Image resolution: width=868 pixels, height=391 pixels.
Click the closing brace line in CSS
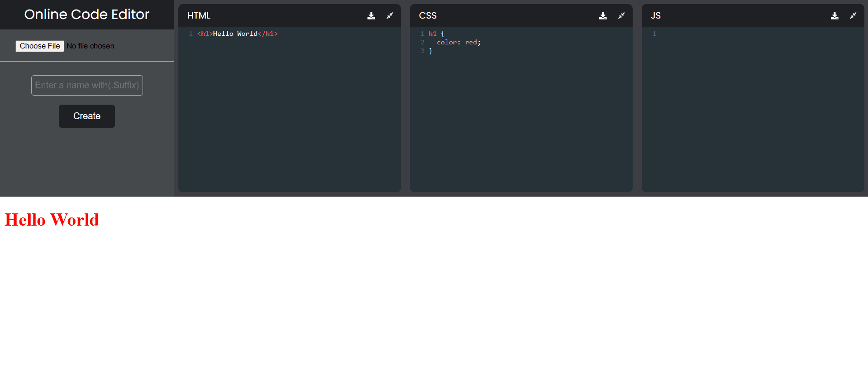pyautogui.click(x=431, y=51)
